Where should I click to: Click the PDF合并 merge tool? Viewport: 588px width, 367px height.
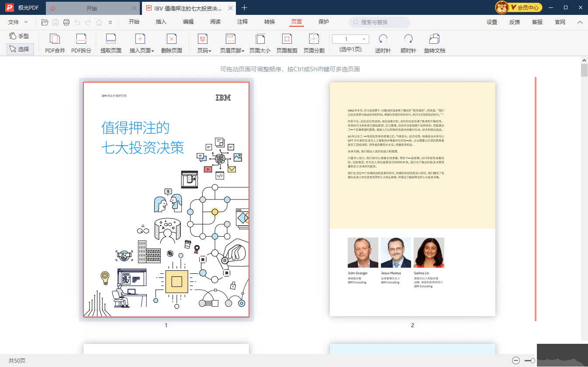55,44
